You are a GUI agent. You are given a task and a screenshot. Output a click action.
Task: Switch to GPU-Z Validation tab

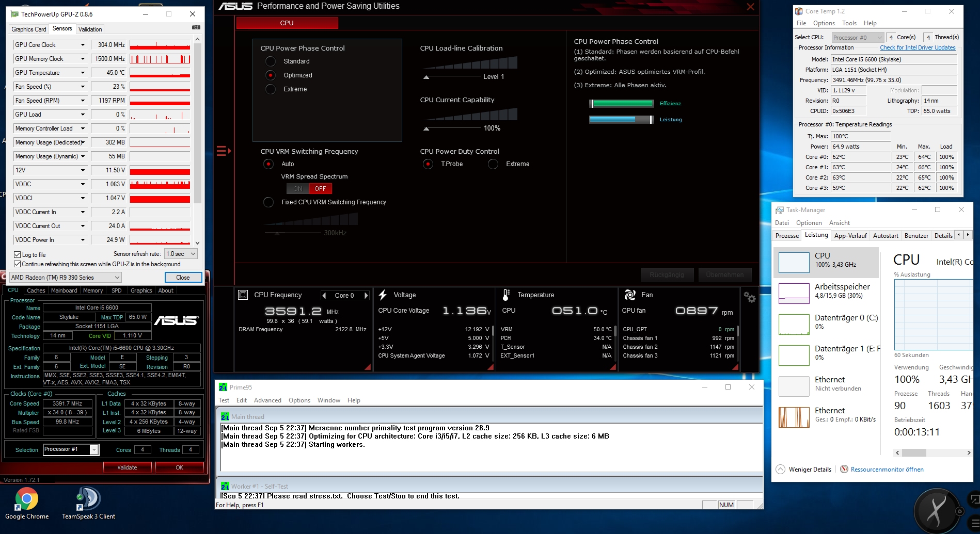(x=90, y=29)
